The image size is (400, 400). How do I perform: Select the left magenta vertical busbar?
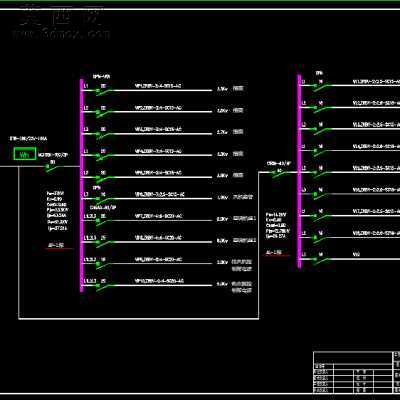pyautogui.click(x=82, y=185)
